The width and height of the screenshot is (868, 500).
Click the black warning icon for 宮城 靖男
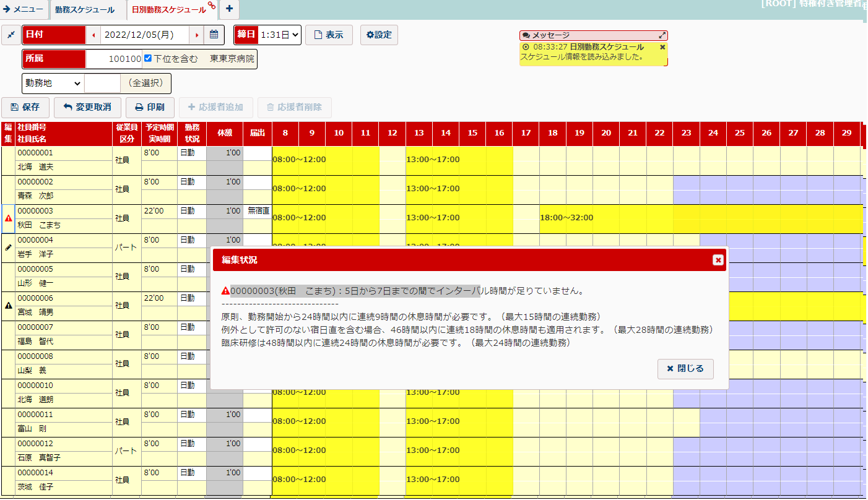click(x=9, y=306)
